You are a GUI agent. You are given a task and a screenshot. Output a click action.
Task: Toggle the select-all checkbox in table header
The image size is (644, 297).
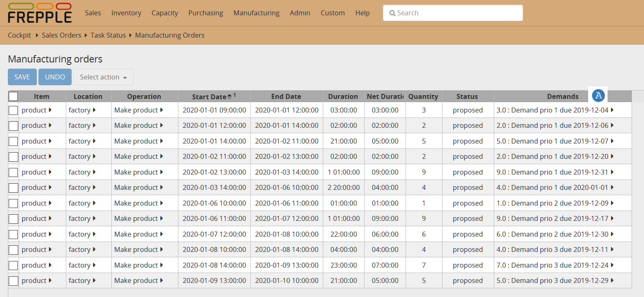click(x=13, y=96)
